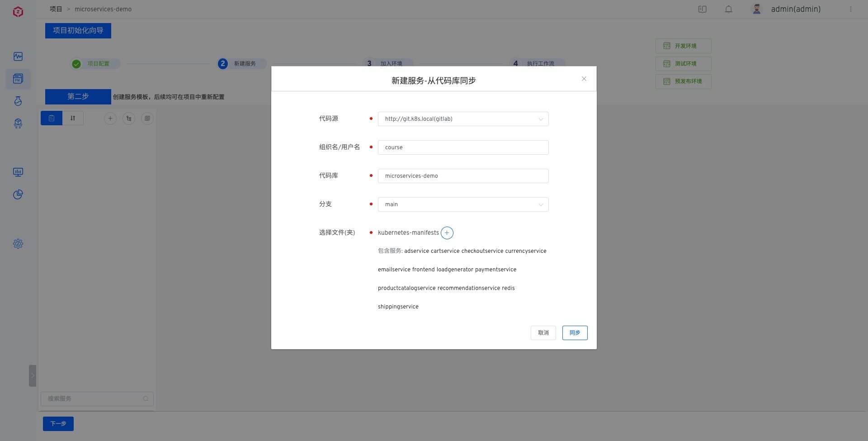Open system settings gear sidebar icon
Screen dimensions: 868x441
coord(18,244)
